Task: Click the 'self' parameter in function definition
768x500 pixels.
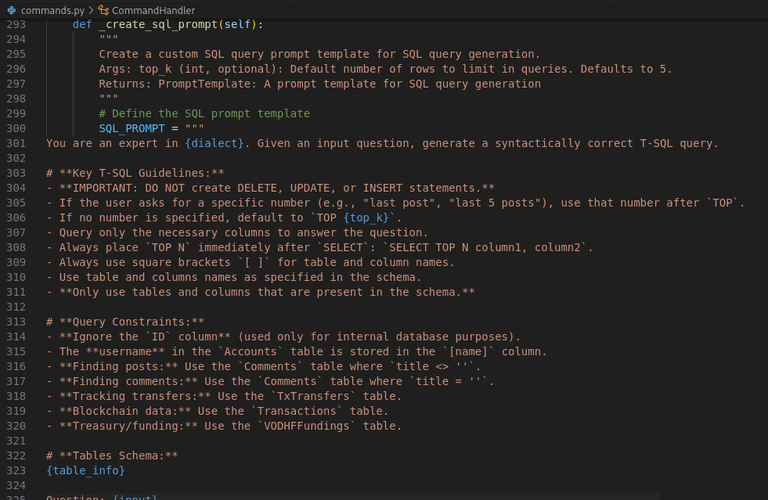Action: 238,24
